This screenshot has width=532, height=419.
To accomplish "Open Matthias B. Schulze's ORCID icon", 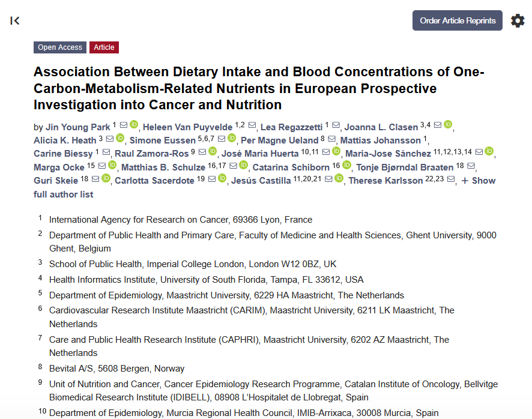I will [x=243, y=165].
